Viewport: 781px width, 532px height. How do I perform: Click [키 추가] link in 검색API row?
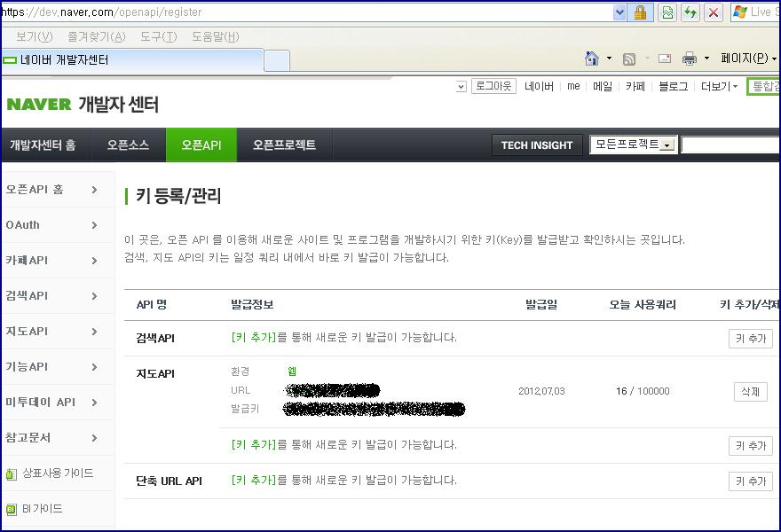[x=254, y=338]
